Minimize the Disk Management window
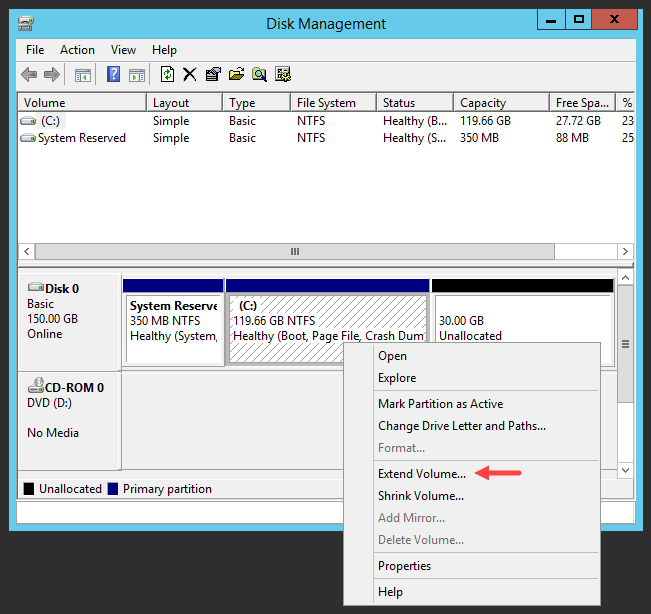 tap(551, 20)
